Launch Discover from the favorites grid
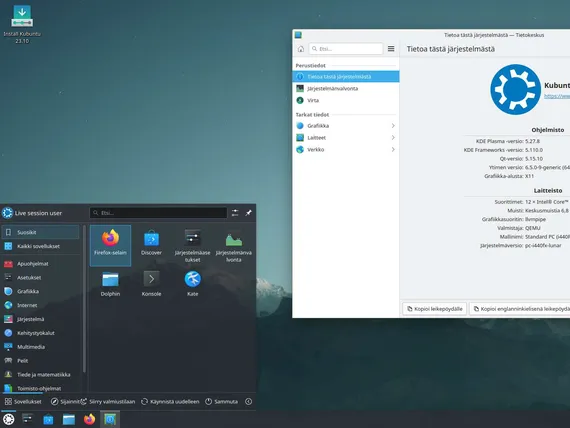The height and width of the screenshot is (428, 570). click(x=151, y=243)
